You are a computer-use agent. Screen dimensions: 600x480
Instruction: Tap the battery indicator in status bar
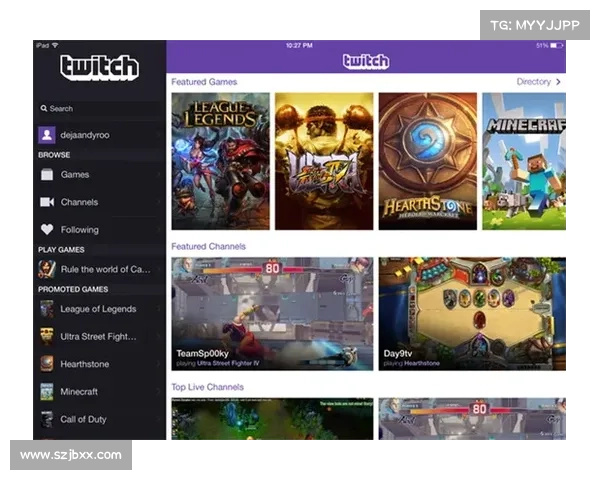[557, 45]
